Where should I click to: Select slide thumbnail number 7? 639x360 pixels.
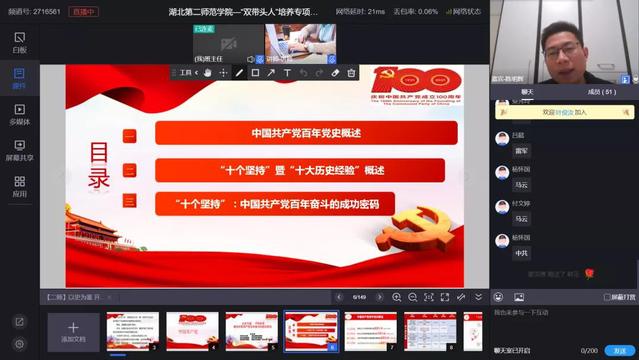click(370, 331)
